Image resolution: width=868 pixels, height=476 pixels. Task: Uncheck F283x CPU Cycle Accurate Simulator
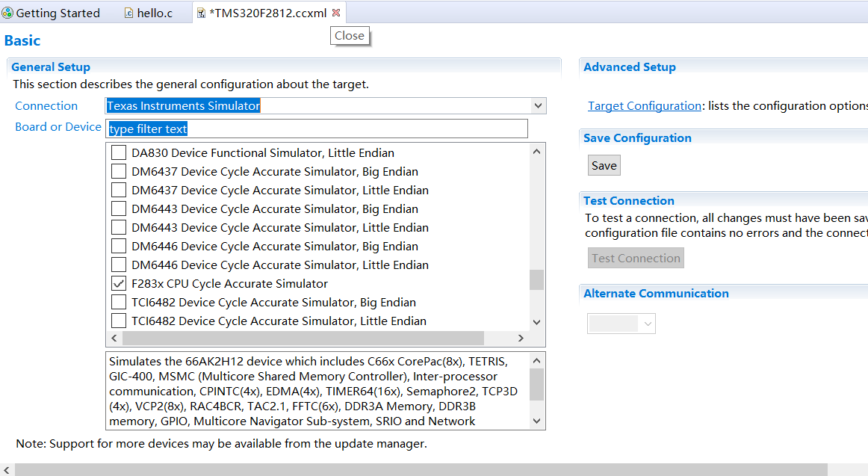(x=119, y=284)
